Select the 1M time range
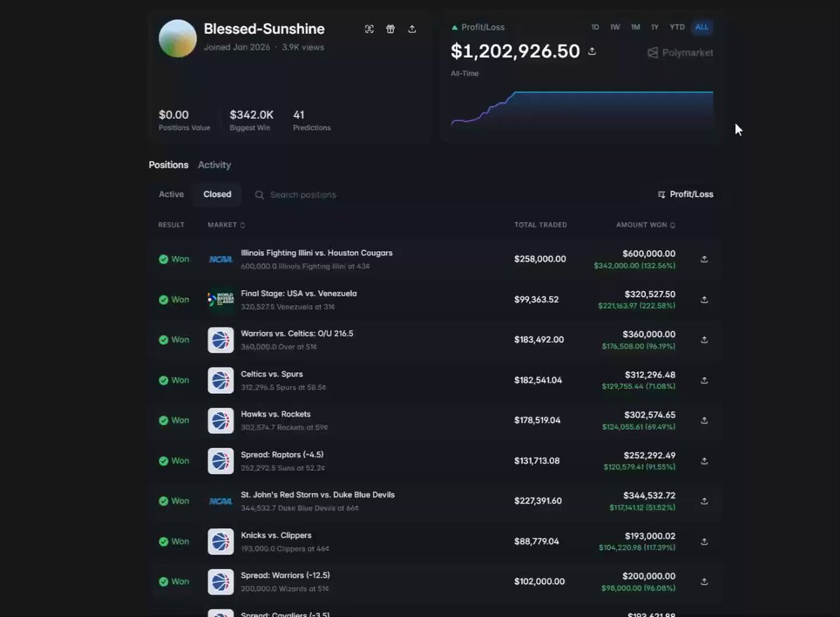Viewport: 840px width, 617px height. click(636, 27)
